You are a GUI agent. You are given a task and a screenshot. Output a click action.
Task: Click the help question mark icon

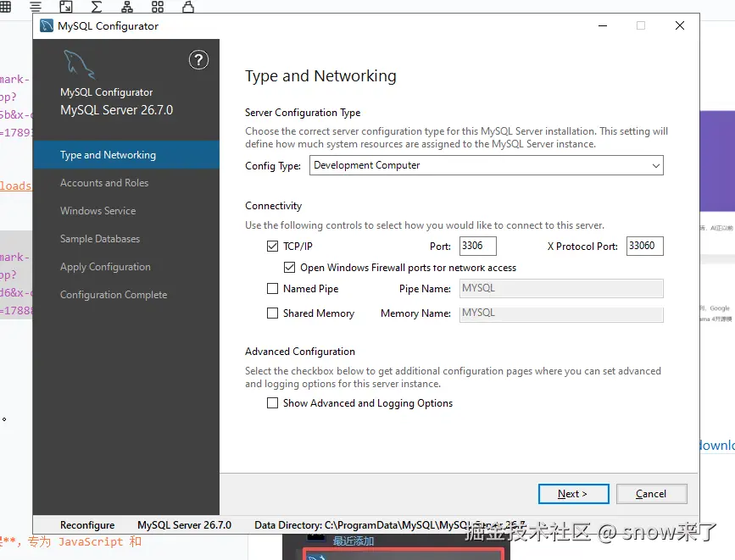coord(198,60)
